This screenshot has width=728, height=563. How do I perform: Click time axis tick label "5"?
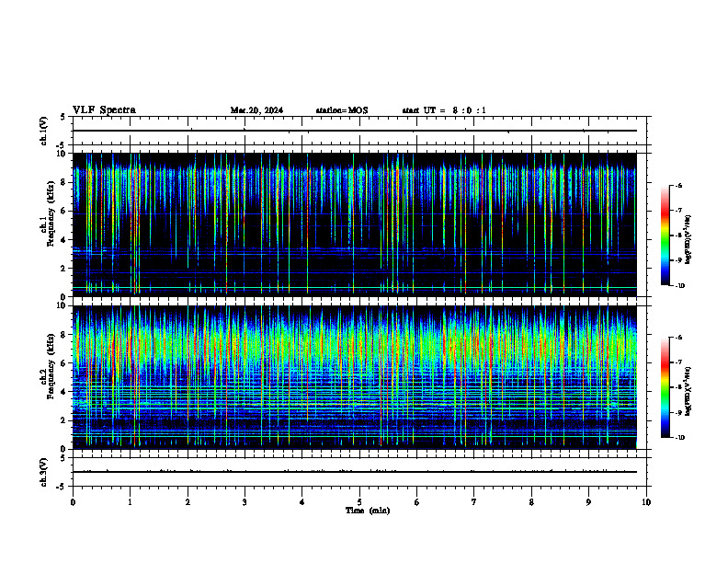click(359, 502)
